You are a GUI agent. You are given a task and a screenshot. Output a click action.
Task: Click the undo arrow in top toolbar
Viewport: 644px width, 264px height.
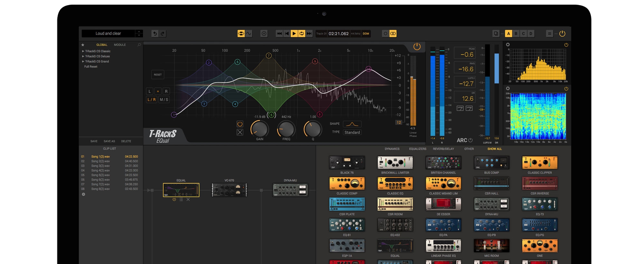point(155,33)
